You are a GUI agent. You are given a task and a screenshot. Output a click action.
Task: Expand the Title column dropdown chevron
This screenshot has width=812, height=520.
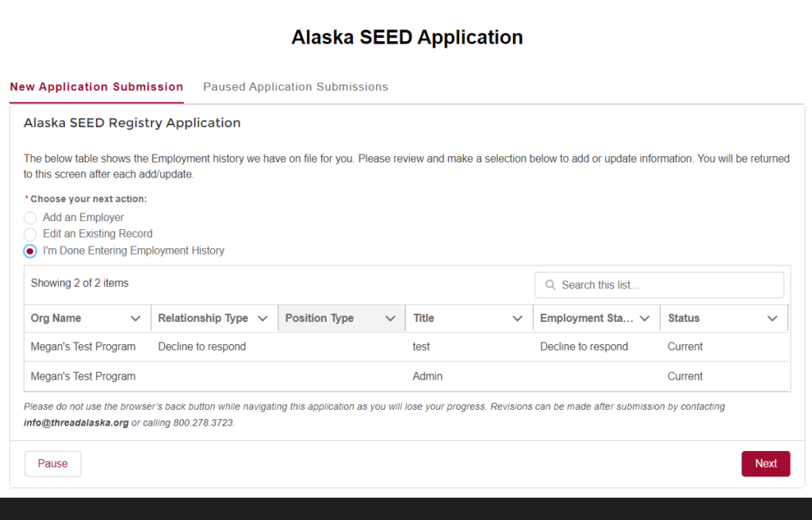[517, 319]
